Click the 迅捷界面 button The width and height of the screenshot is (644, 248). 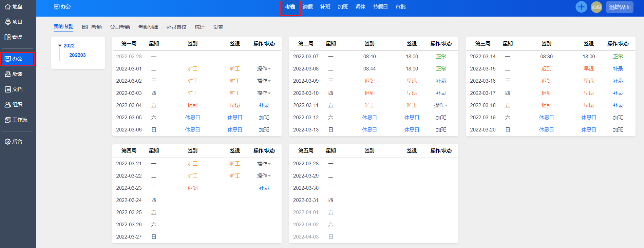click(620, 7)
